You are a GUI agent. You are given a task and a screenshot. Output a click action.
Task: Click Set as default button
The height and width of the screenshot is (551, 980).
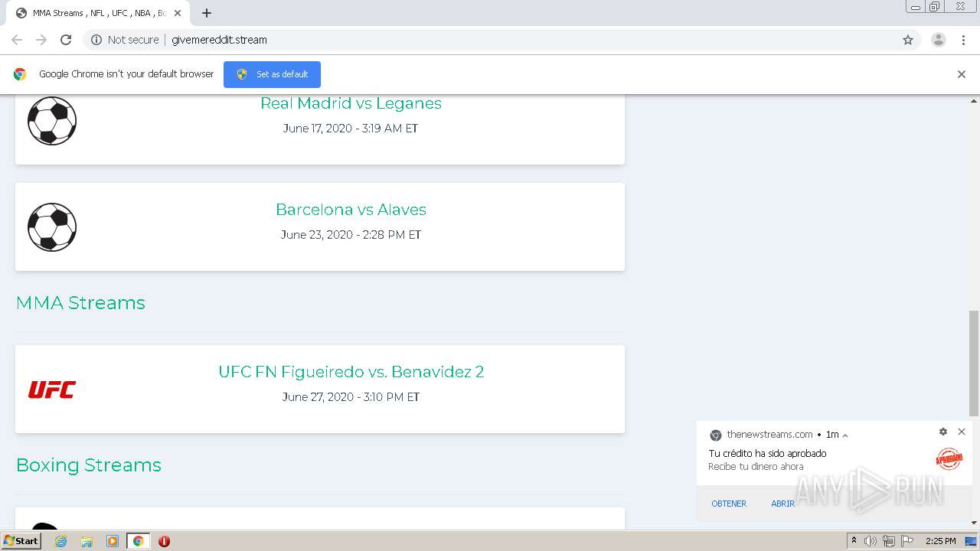[272, 74]
